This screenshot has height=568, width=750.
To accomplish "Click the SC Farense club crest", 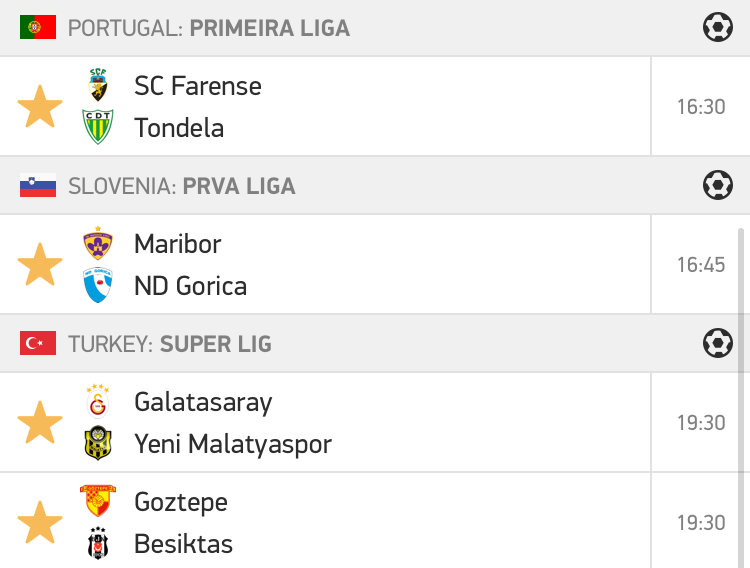I will (x=98, y=86).
